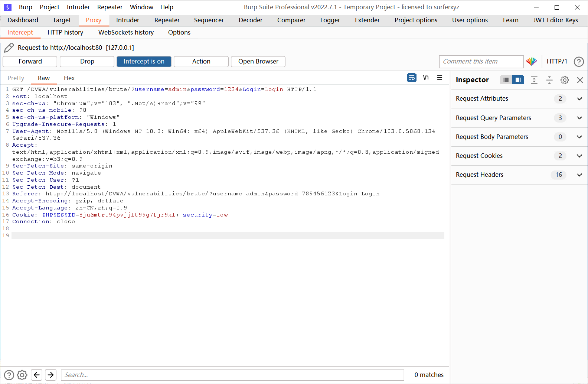588x384 pixels.
Task: Click the Burp Suite logo icon
Action: 8,7
